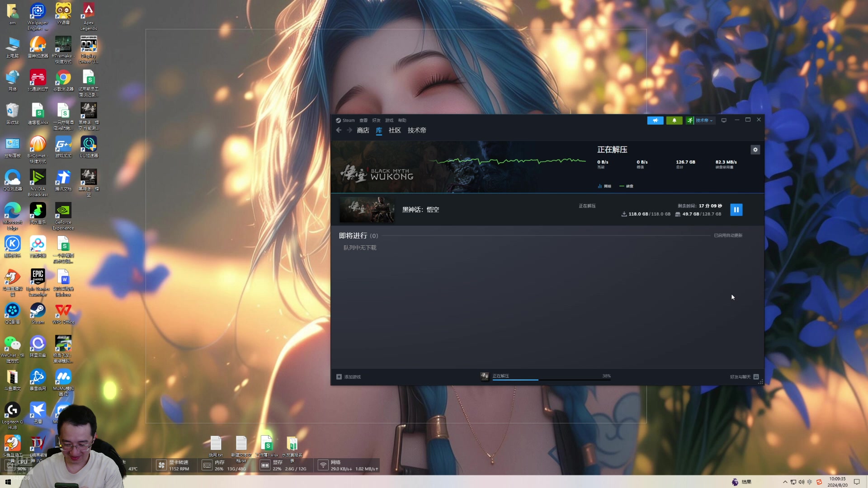868x488 pixels.
Task: Switch to the 库 tab in Steam
Action: pyautogui.click(x=379, y=130)
